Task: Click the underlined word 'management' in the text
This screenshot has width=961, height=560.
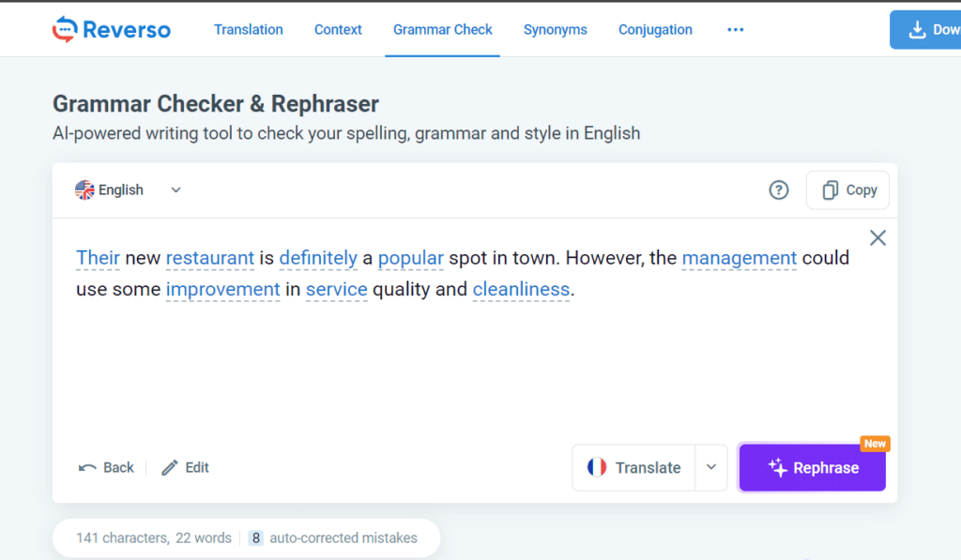Action: 739,258
